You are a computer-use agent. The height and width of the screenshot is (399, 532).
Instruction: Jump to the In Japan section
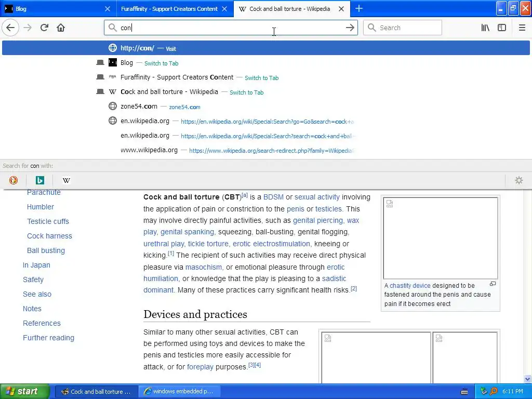click(x=36, y=265)
